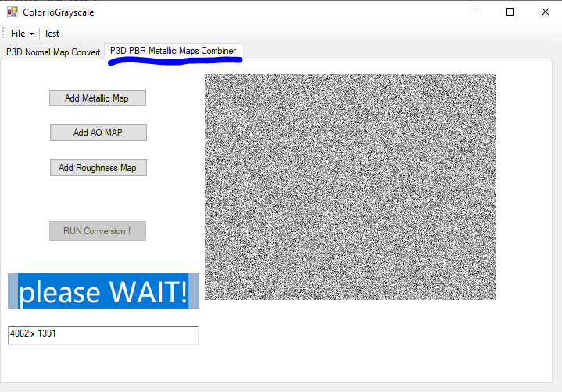Screen dimensions: 562x392
Task: Click Add Roughness Map button
Action: point(98,168)
